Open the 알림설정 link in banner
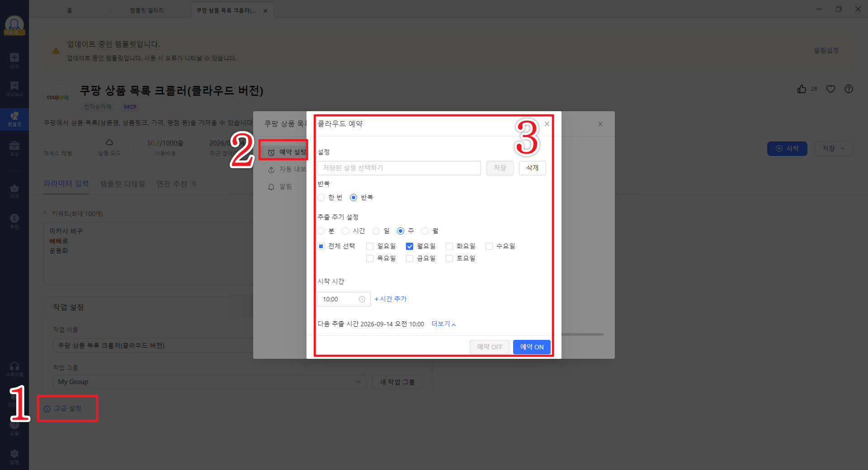The height and width of the screenshot is (470, 868). 826,51
